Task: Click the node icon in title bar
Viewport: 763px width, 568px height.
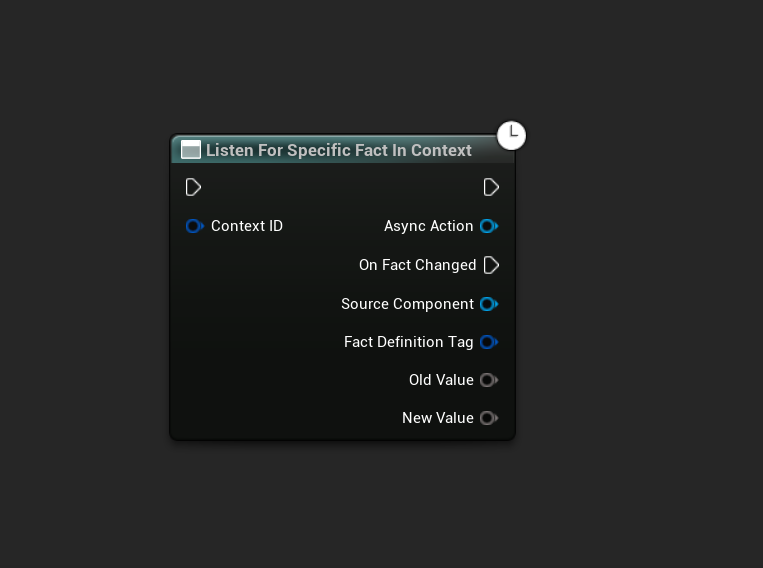Action: (x=191, y=150)
